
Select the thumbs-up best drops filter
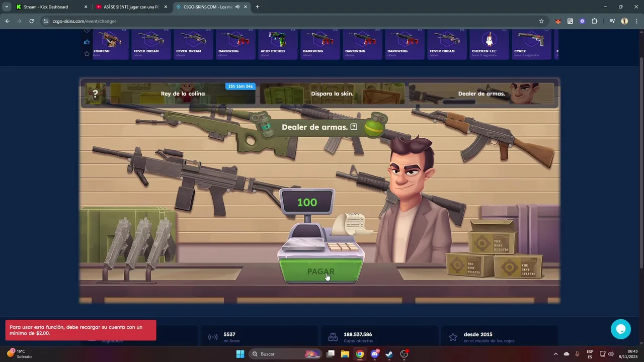click(x=87, y=42)
